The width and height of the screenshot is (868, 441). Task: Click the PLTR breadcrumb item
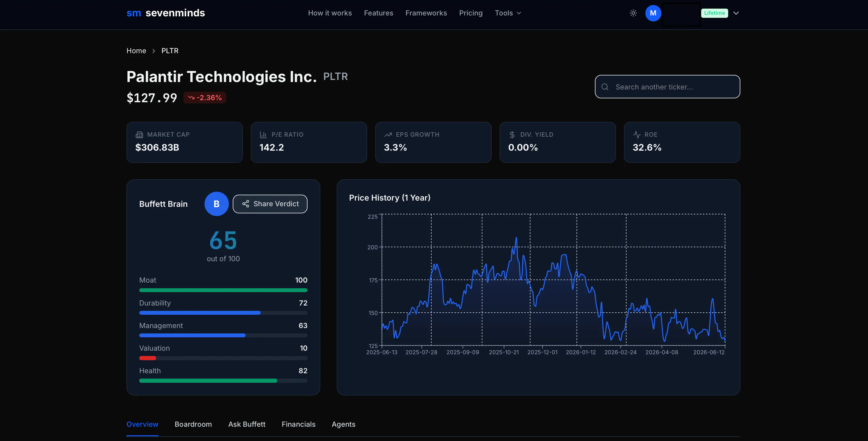pyautogui.click(x=170, y=51)
